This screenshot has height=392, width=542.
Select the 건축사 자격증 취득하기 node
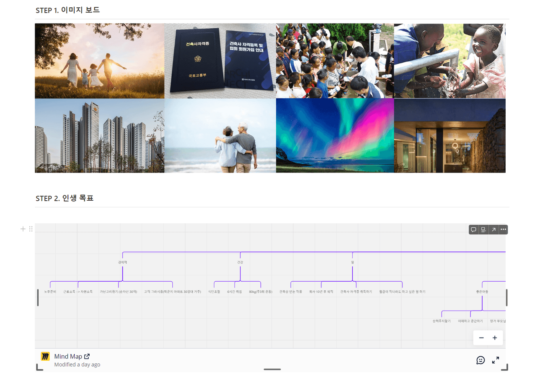coord(356,291)
